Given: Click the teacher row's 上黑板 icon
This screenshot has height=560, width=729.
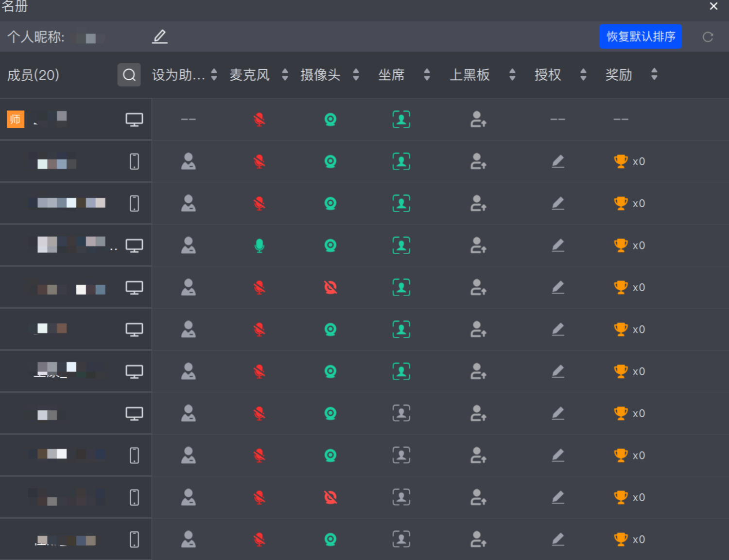Looking at the screenshot, I should coord(478,120).
